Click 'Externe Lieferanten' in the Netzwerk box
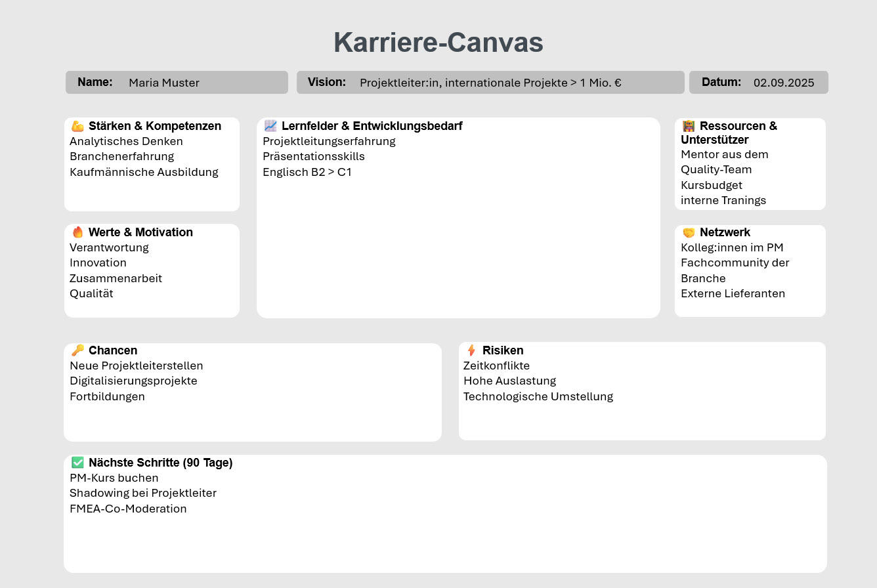 coord(733,294)
